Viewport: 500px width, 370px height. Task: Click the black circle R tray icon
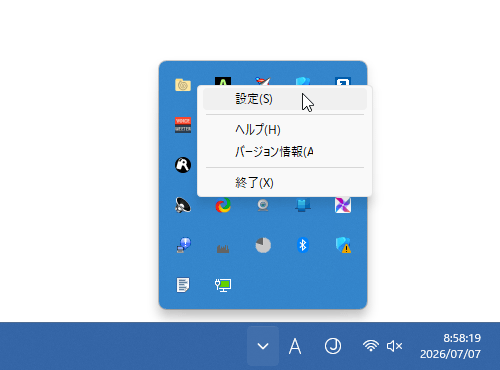[x=183, y=165]
